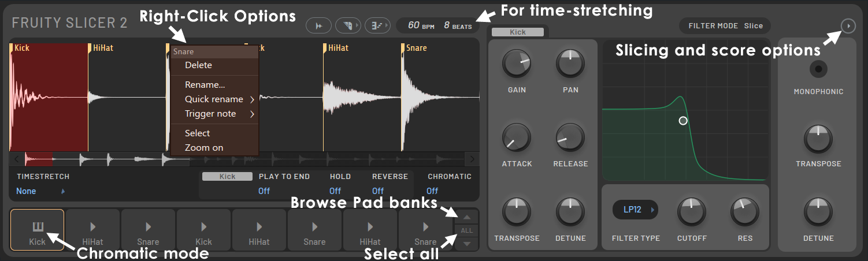The image size is (868, 261).
Task: Click the RELEASE knob
Action: [x=570, y=137]
